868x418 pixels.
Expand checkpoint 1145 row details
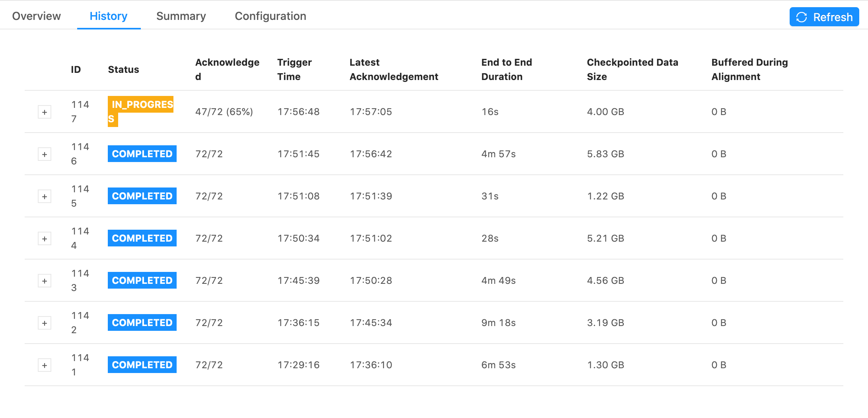[x=45, y=197]
